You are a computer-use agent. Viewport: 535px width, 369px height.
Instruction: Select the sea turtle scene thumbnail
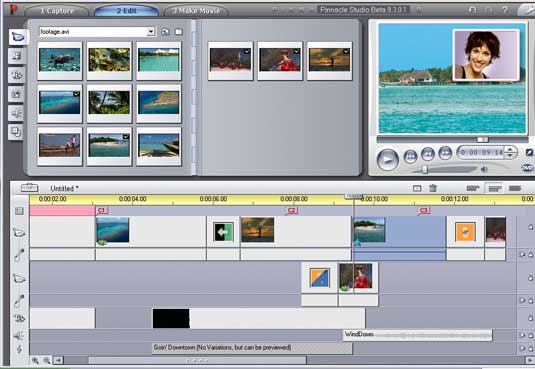(60, 61)
